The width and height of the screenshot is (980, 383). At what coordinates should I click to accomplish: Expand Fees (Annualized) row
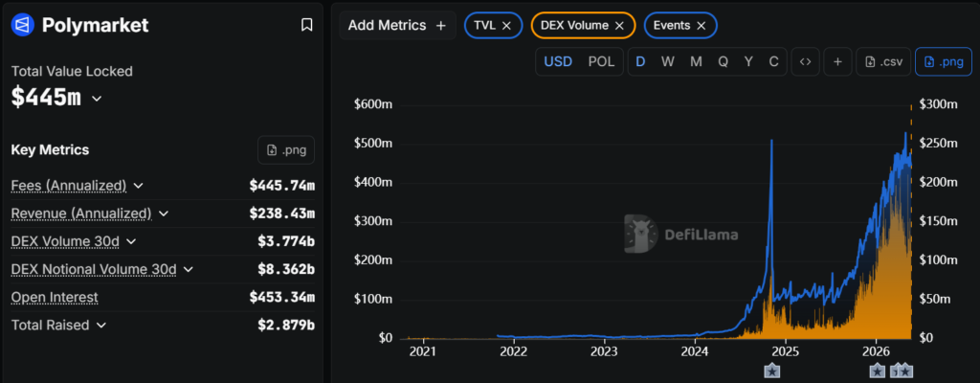pyautogui.click(x=139, y=186)
